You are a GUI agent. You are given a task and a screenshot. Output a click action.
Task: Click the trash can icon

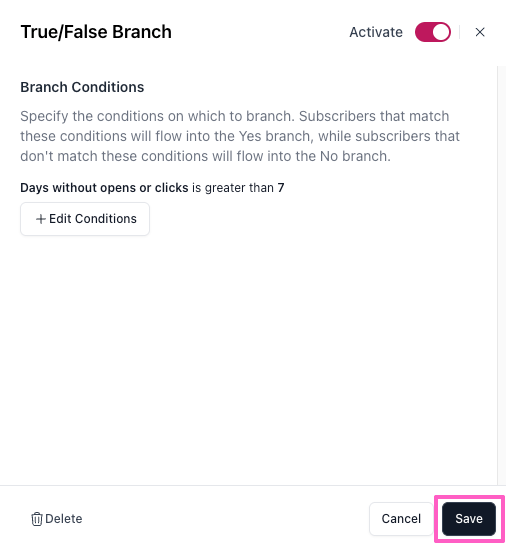(37, 519)
